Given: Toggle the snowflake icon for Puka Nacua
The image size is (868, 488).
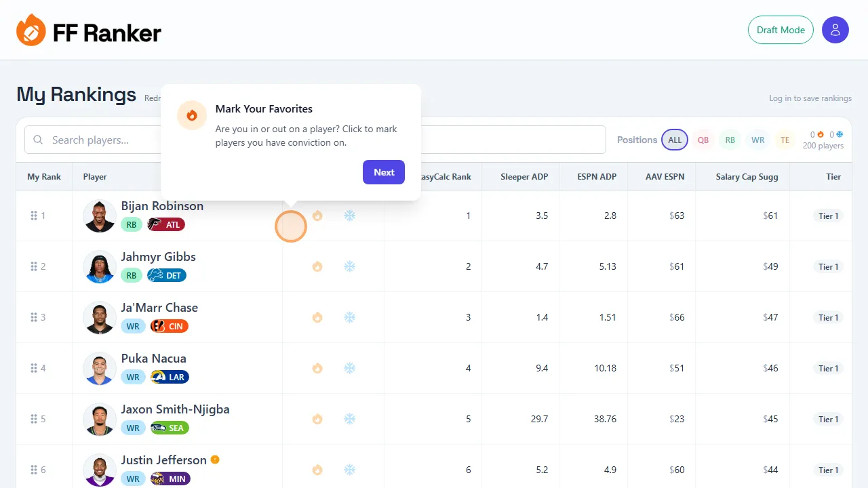Looking at the screenshot, I should (x=350, y=368).
